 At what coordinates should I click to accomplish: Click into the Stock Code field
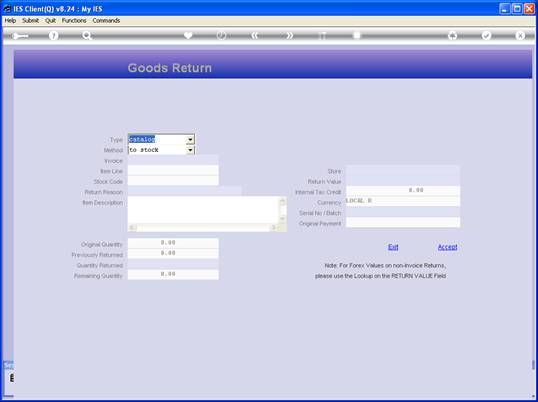(x=173, y=181)
